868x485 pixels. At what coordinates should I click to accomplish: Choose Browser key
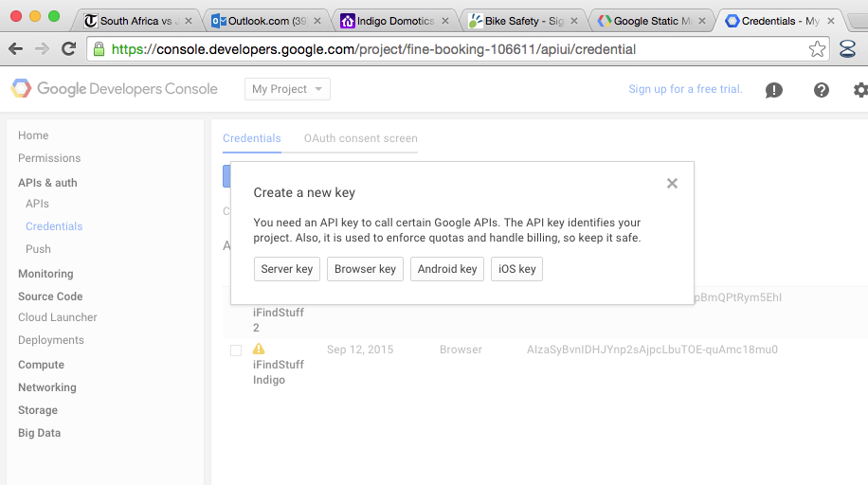pyautogui.click(x=366, y=269)
